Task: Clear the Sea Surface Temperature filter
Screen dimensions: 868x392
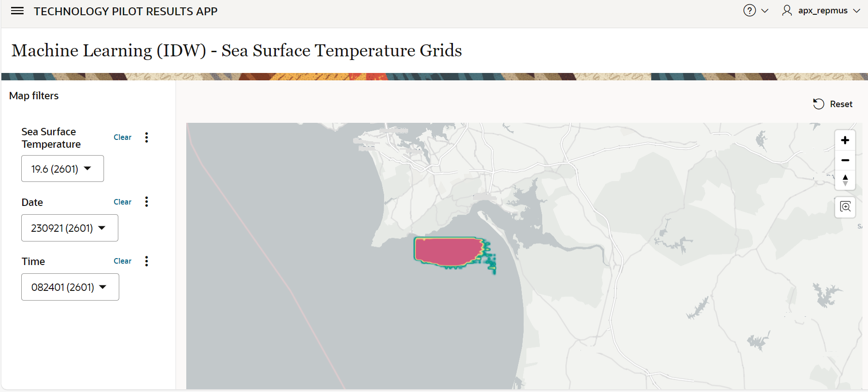Action: click(x=122, y=137)
